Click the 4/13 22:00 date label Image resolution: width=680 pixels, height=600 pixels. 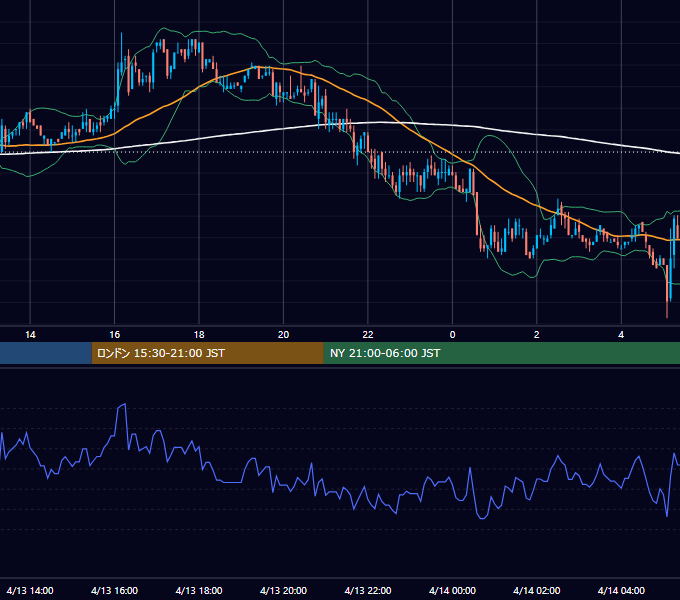368,590
